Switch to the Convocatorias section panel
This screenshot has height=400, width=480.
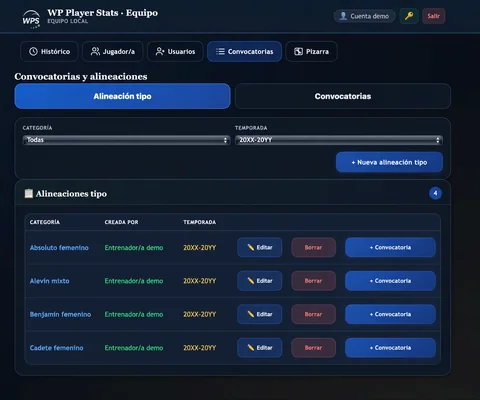coord(343,96)
